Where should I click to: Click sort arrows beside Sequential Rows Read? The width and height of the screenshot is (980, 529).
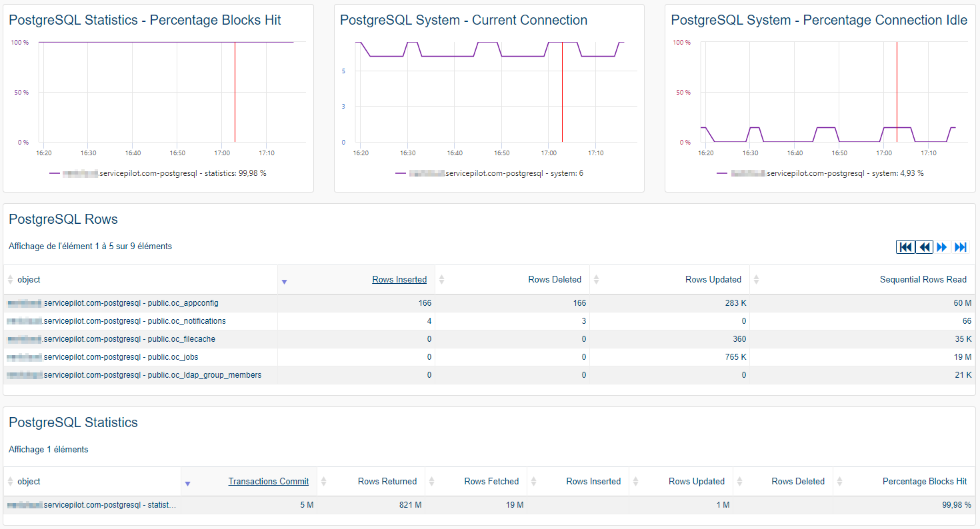point(756,280)
